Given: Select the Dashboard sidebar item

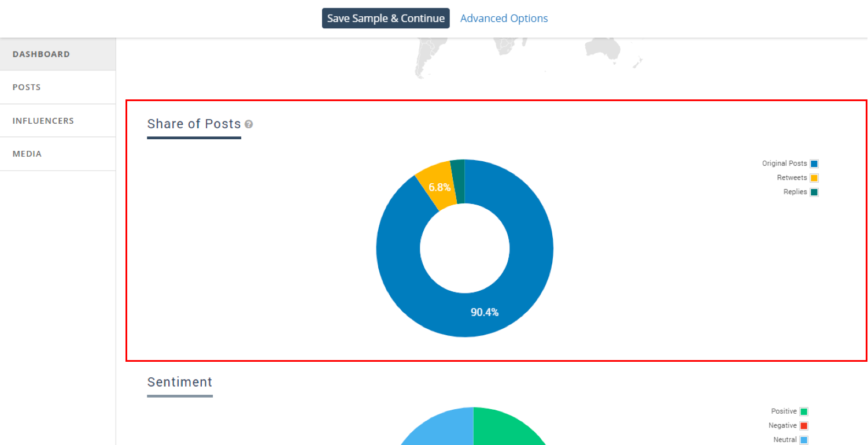Looking at the screenshot, I should click(x=58, y=54).
